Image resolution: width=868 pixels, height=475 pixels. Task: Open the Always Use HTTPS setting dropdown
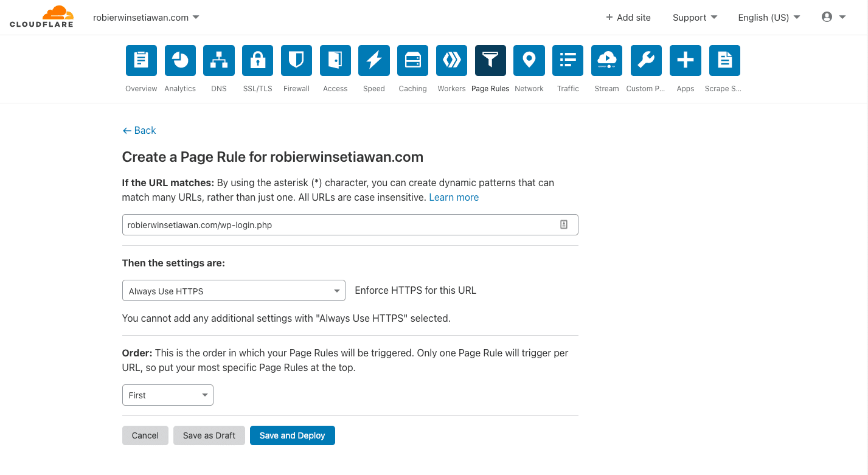234,291
